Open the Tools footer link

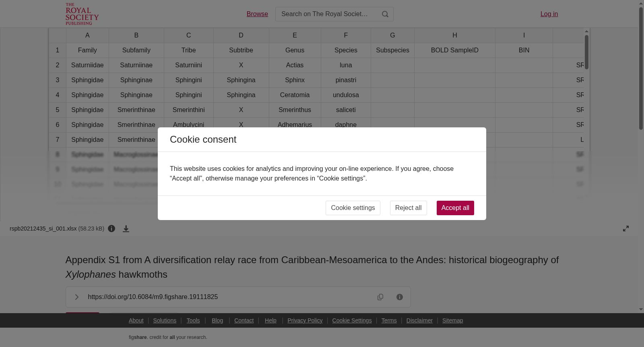[x=193, y=320]
